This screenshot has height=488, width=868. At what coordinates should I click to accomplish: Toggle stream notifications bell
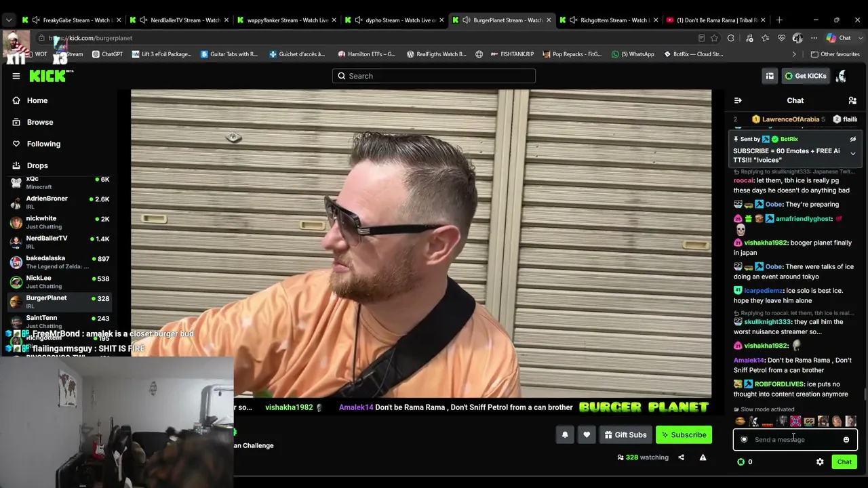pyautogui.click(x=565, y=435)
